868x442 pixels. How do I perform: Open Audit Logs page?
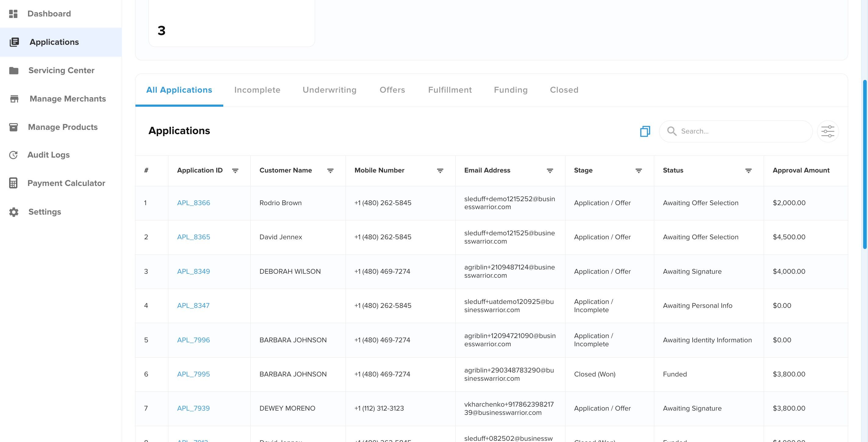pyautogui.click(x=61, y=155)
